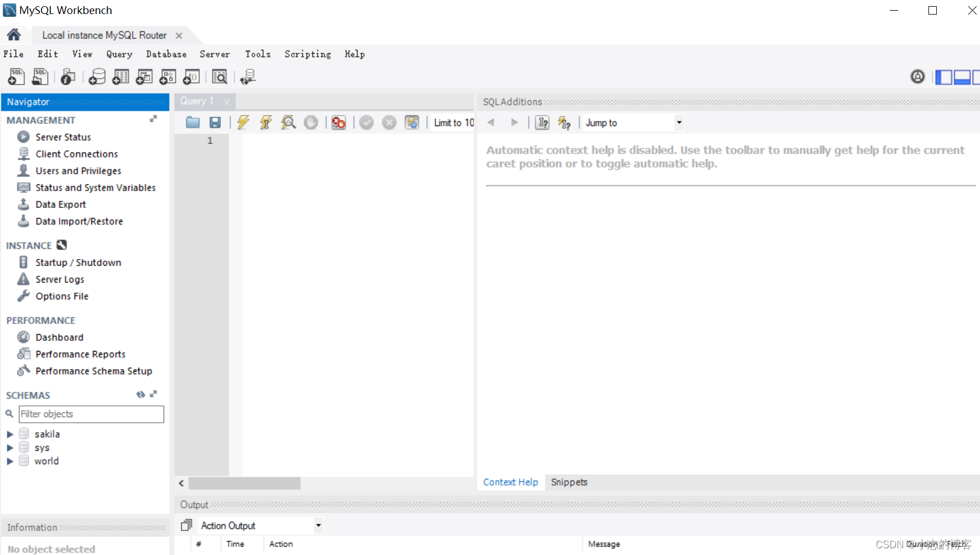Create a new view icon

coord(144,77)
